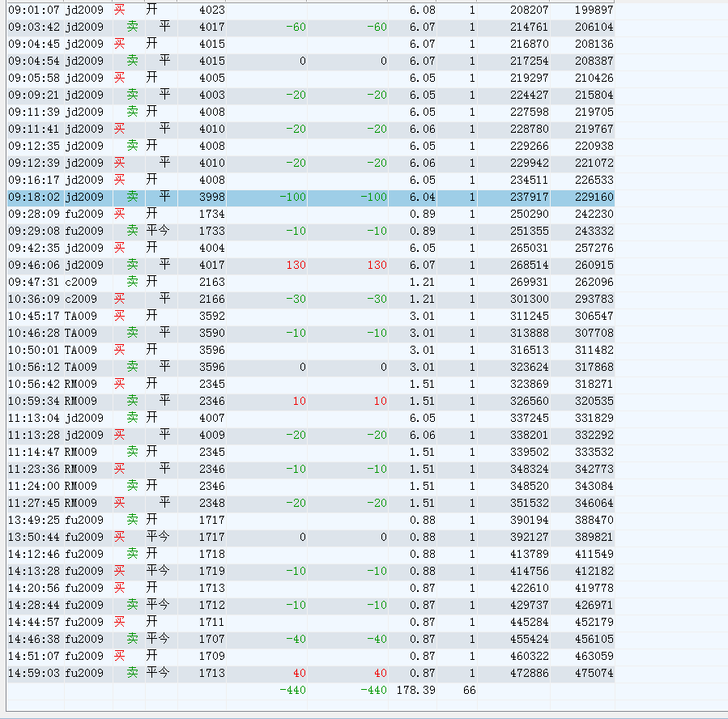The image size is (728, 719).
Task: Select the 14:20:56 fu2009 buy row
Action: pyautogui.click(x=311, y=589)
